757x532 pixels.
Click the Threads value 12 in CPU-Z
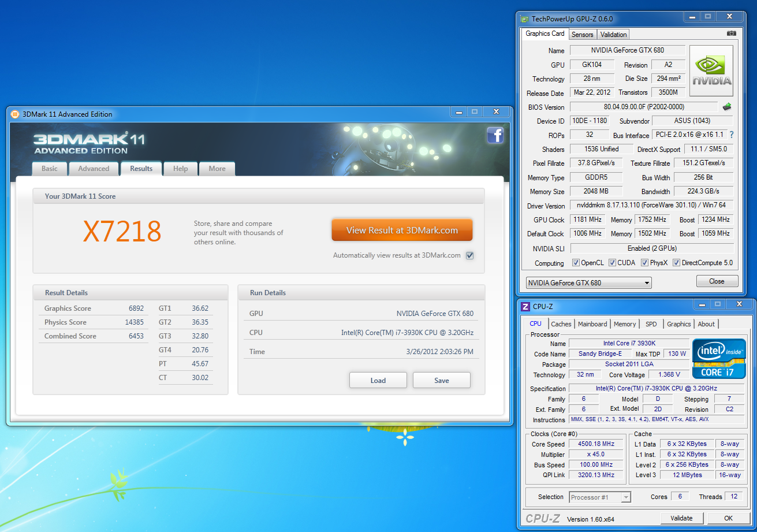(x=734, y=496)
